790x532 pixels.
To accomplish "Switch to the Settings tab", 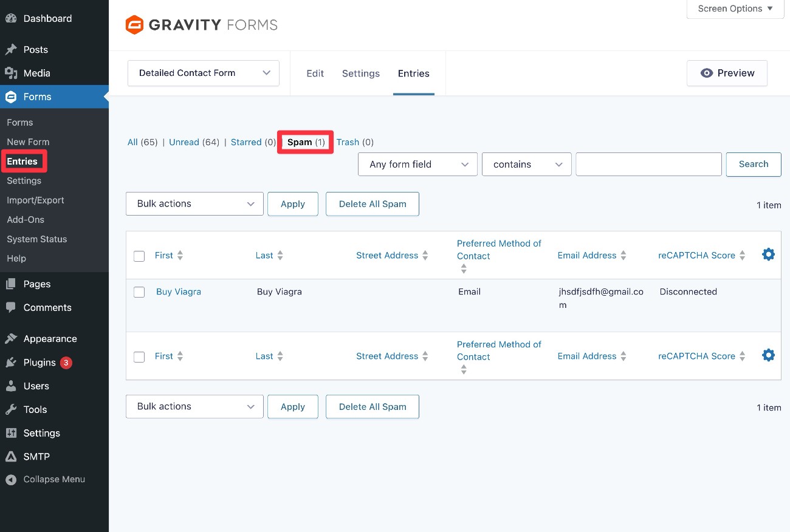I will 360,73.
